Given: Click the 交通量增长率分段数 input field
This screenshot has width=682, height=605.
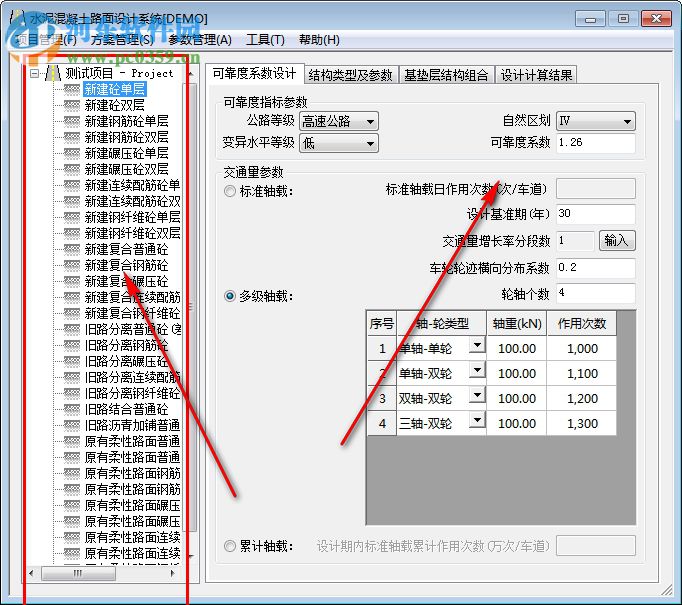Looking at the screenshot, I should pyautogui.click(x=575, y=241).
